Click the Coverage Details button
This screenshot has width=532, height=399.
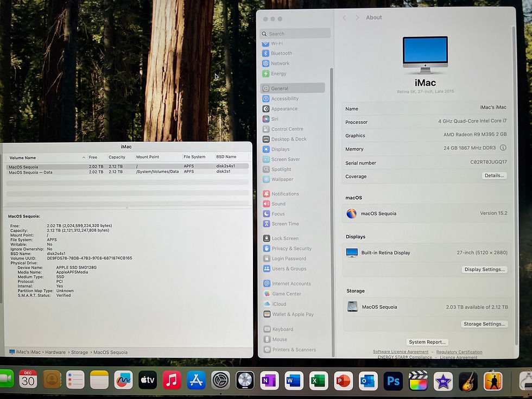coord(495,175)
